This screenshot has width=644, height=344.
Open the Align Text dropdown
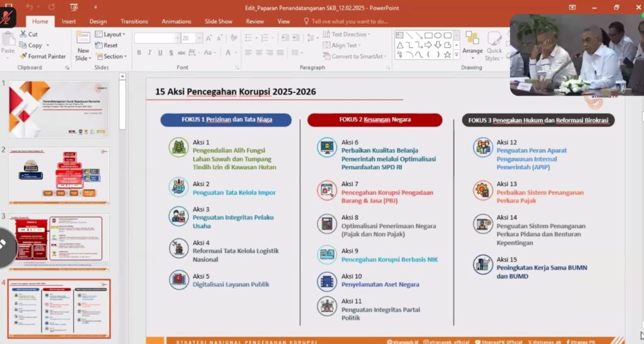coord(341,45)
